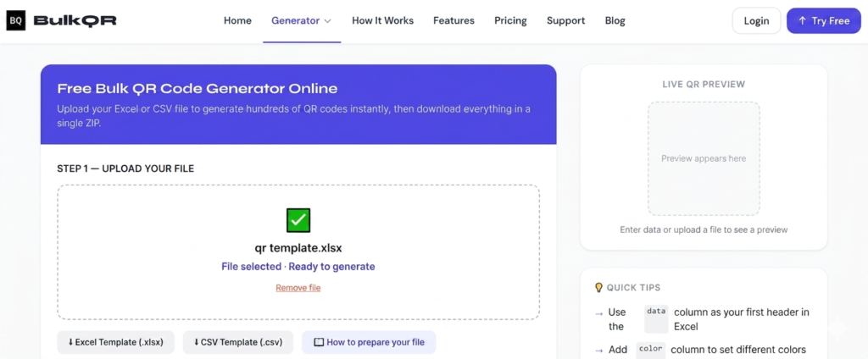Viewport: 868px width, 359px height.
Task: Click the 'LIVE QR PREVIEW' heading
Action: [704, 85]
